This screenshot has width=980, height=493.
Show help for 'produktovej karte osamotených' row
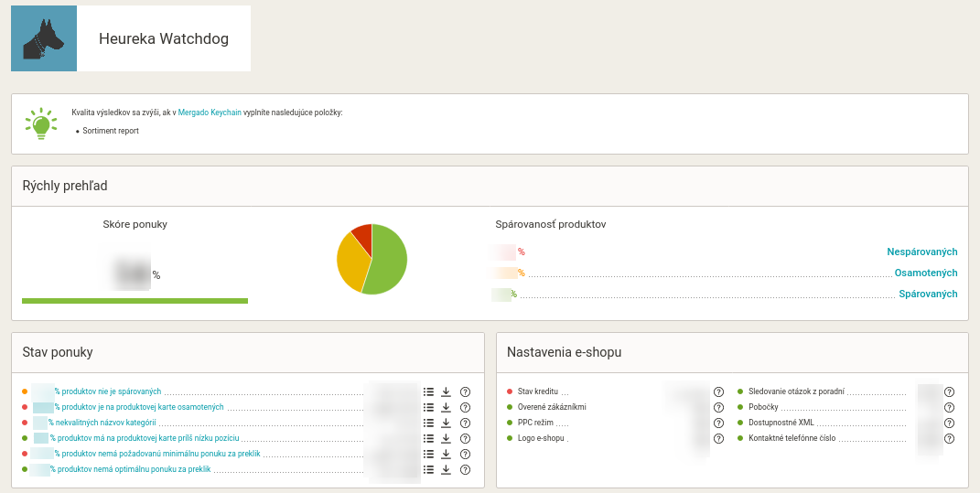click(465, 407)
